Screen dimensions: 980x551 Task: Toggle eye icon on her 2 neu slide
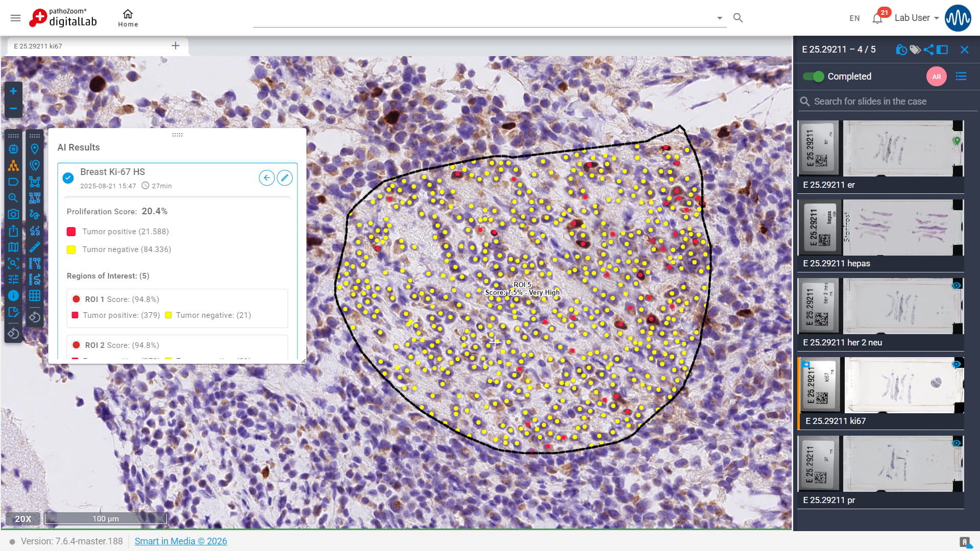click(x=957, y=285)
